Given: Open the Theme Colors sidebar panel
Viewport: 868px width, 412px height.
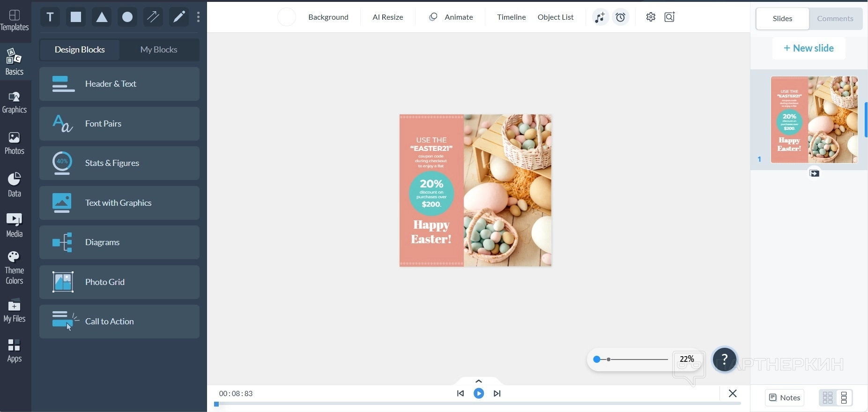Looking at the screenshot, I should coord(15,268).
